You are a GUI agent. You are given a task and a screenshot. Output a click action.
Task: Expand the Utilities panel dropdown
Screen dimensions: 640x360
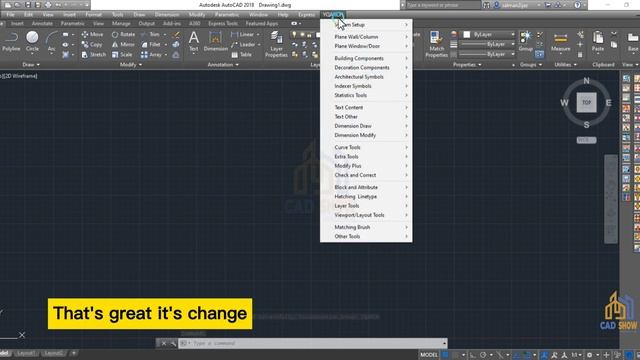(x=565, y=64)
